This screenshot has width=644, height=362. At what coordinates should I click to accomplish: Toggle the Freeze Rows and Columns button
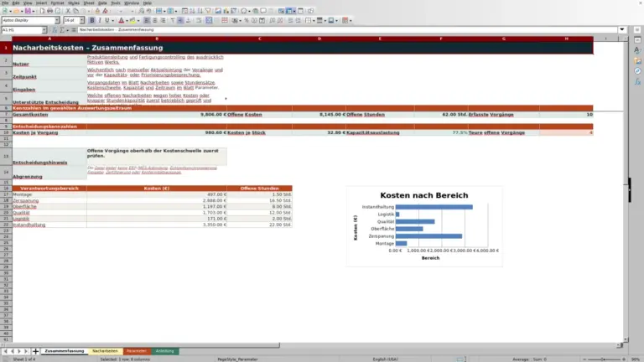(288, 11)
